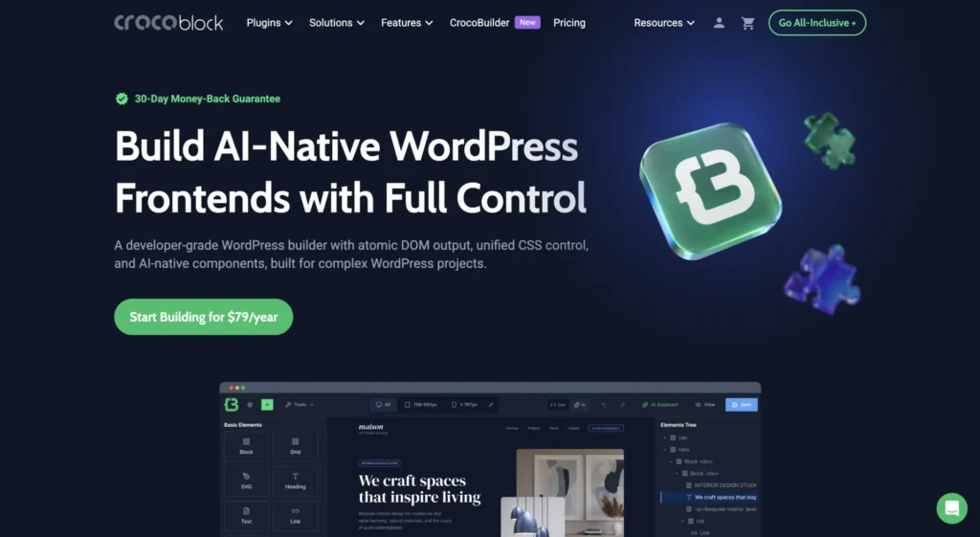Image resolution: width=980 pixels, height=537 pixels.
Task: Click the maison logo in preview
Action: tap(371, 428)
